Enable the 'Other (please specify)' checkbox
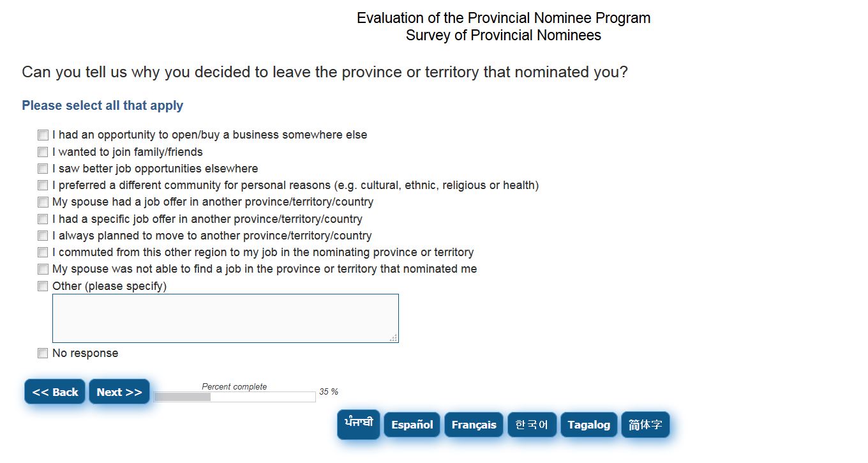 tap(43, 286)
